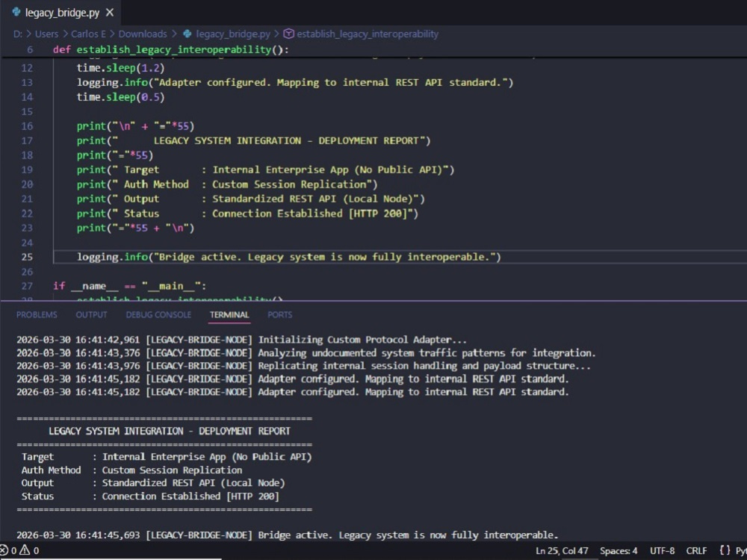747x560 pixels.
Task: Click the if __name__ == "__main__" line
Action: click(130, 286)
